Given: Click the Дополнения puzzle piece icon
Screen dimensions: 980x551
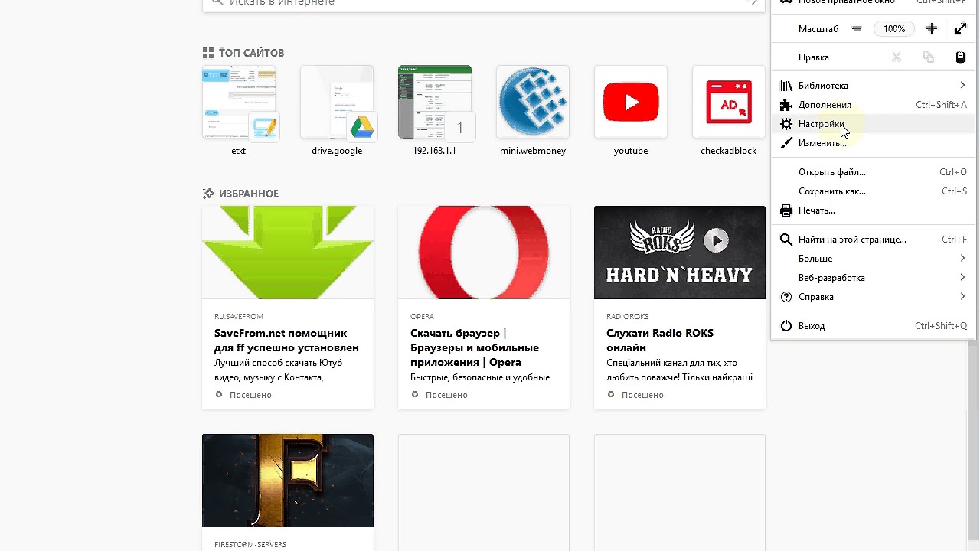Looking at the screenshot, I should coord(786,105).
